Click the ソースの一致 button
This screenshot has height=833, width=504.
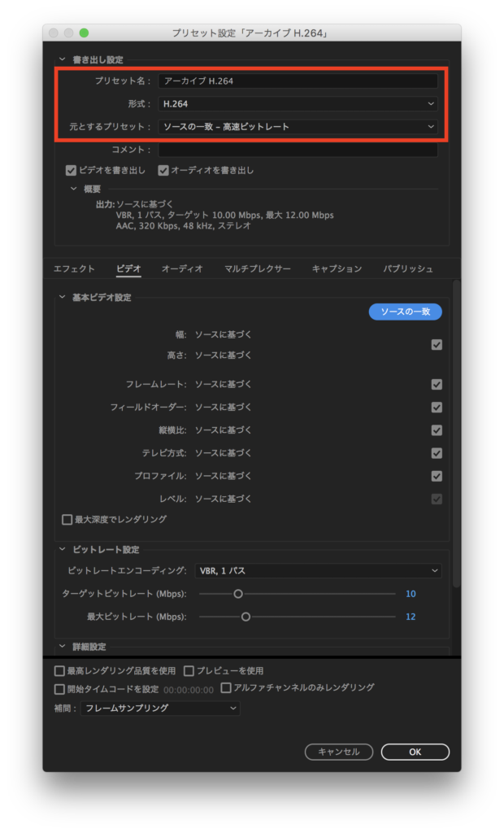[405, 312]
